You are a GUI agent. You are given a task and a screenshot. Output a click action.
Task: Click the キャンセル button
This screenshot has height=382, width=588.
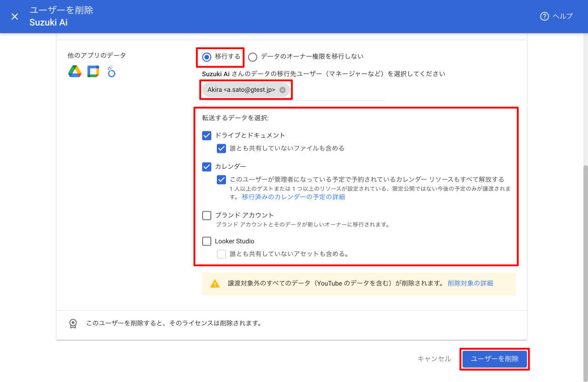[x=434, y=359]
